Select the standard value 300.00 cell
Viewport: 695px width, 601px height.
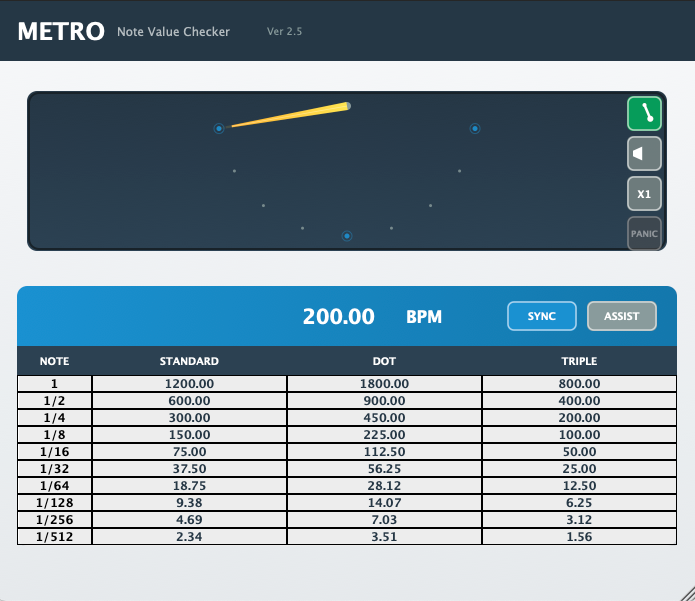189,418
